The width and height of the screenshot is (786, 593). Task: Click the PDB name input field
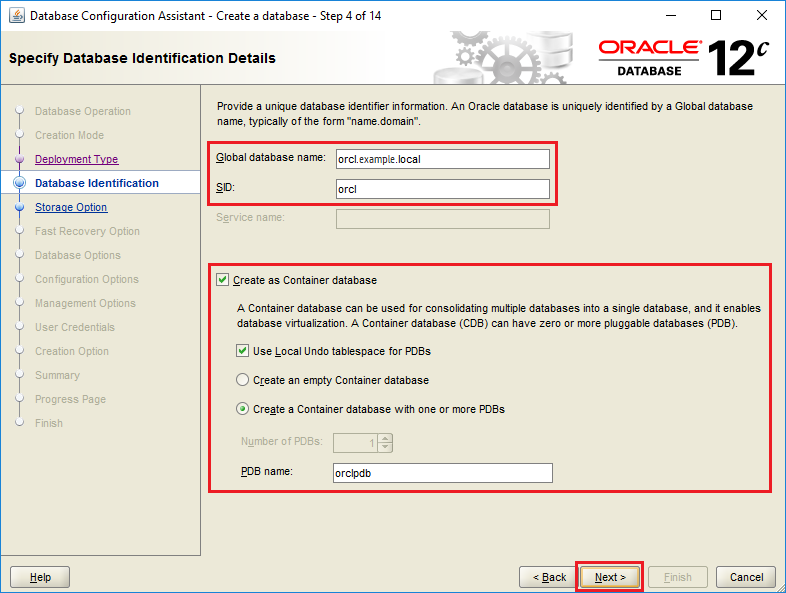[443, 473]
